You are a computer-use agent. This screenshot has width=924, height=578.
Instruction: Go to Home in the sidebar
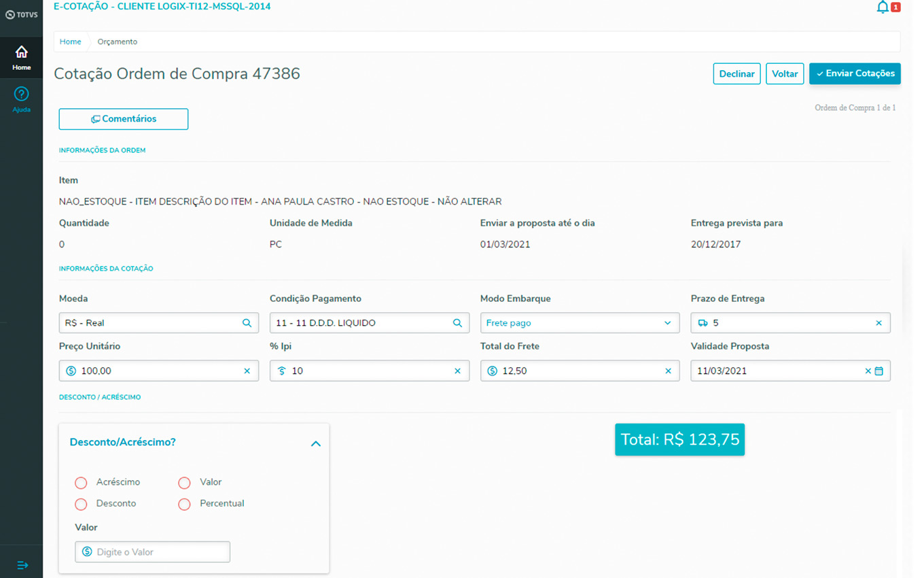(x=21, y=58)
